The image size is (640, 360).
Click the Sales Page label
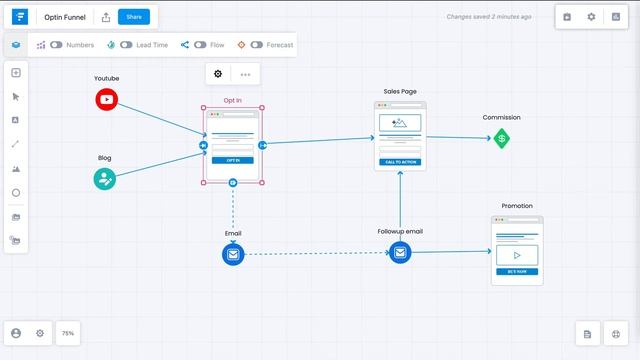pos(400,91)
